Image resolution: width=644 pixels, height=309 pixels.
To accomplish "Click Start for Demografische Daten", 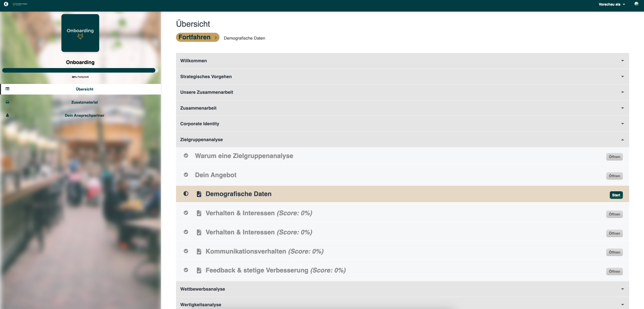I will [616, 195].
